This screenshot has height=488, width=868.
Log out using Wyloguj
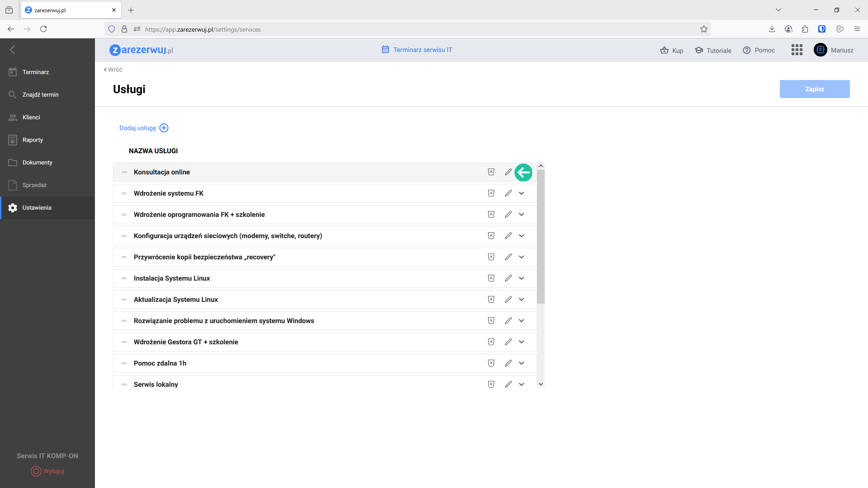click(47, 471)
